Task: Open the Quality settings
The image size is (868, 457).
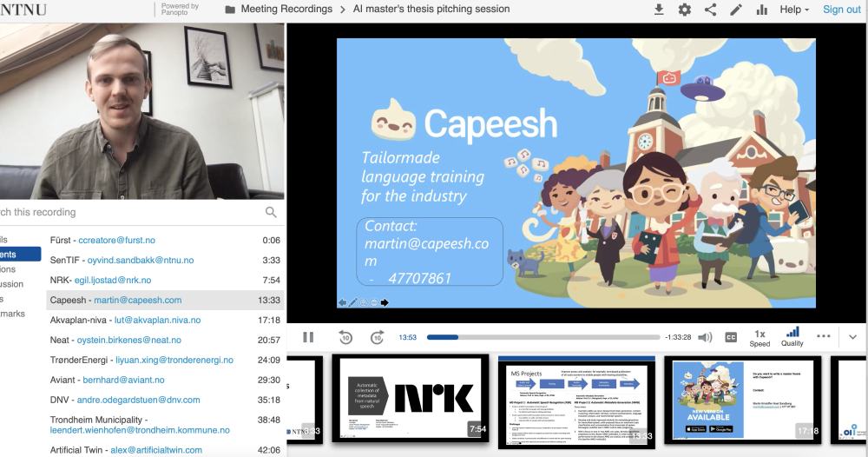Action: tap(792, 337)
